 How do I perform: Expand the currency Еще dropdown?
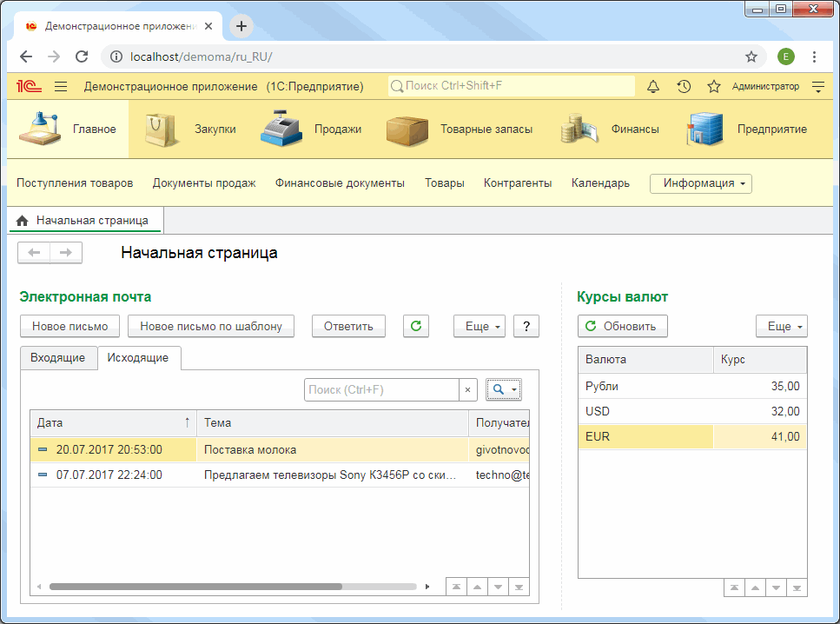(782, 326)
